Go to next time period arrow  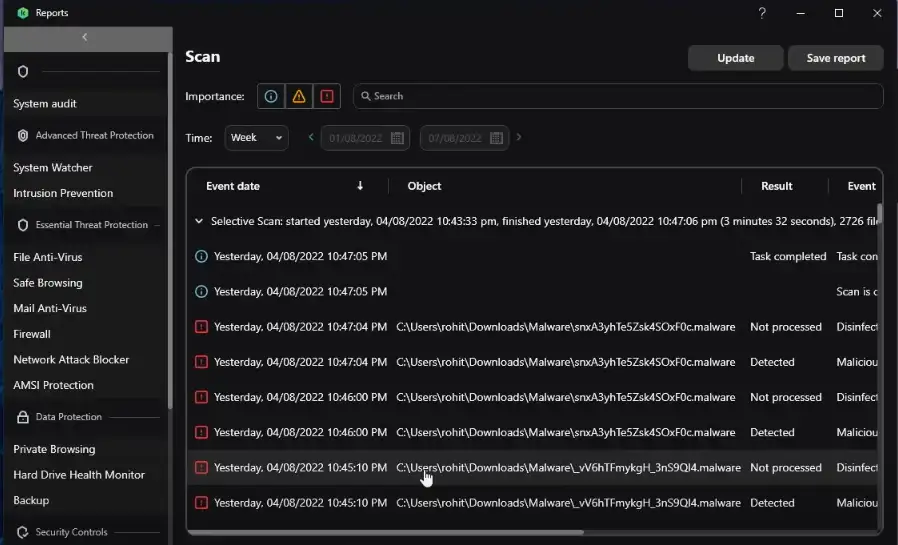[x=519, y=137]
